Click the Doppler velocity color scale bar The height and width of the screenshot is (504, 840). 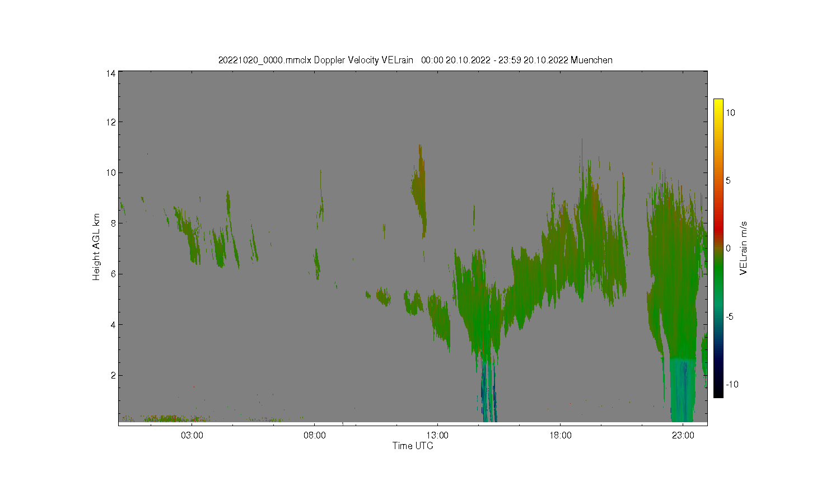[718, 248]
